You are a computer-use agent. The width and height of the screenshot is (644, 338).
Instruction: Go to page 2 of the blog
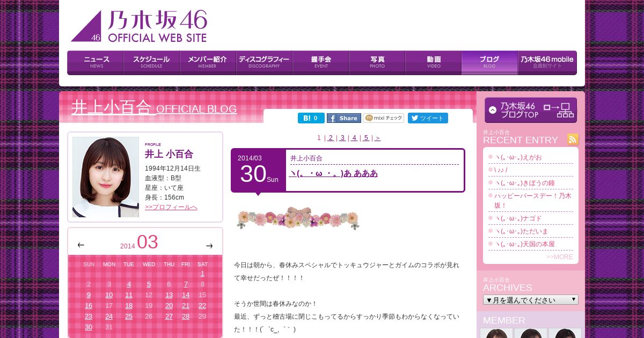(x=331, y=138)
